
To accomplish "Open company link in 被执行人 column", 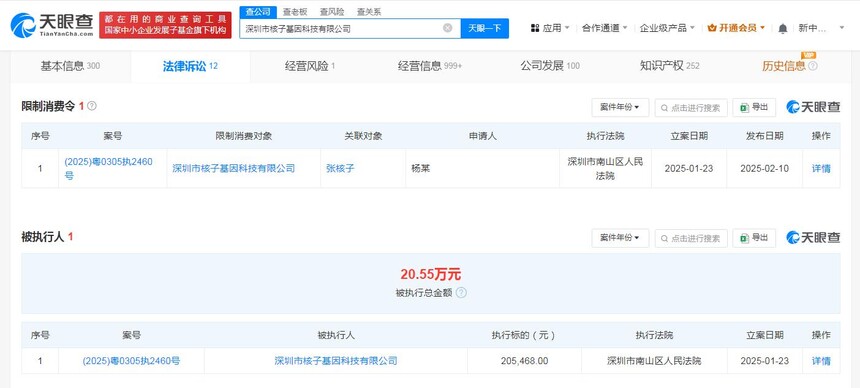I will (336, 361).
